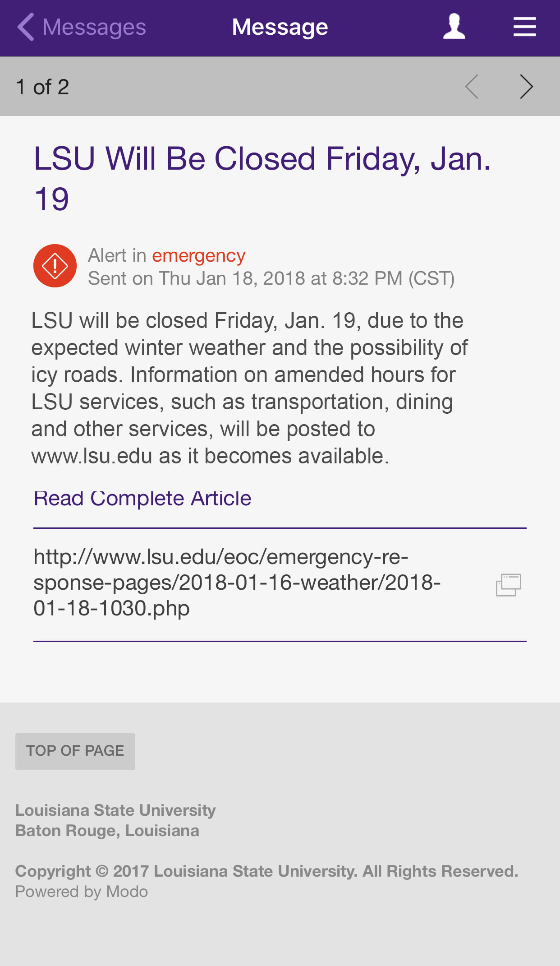
Task: Advance to the next message arrow
Action: click(526, 86)
